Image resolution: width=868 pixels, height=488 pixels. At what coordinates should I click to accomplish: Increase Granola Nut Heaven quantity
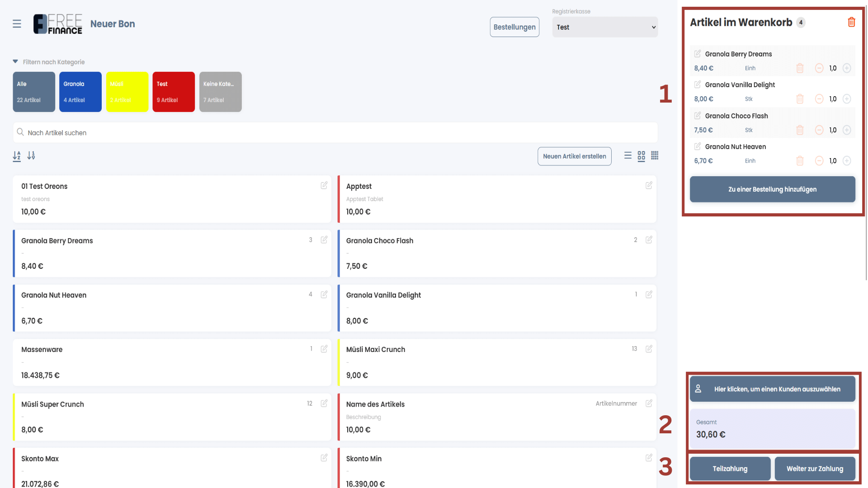pos(847,161)
